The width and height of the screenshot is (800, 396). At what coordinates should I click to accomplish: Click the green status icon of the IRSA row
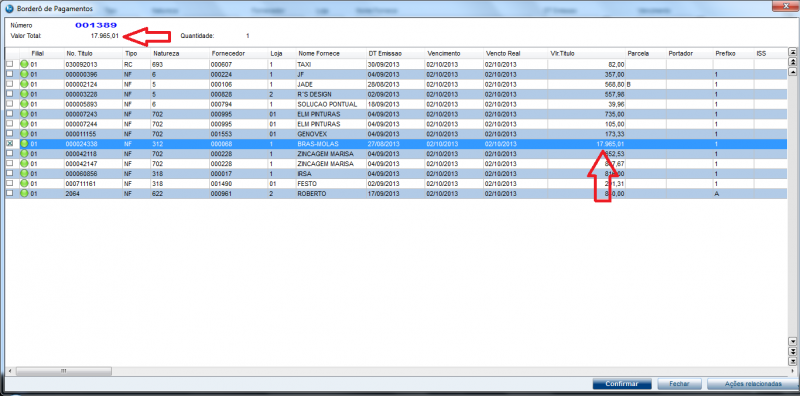(x=24, y=174)
